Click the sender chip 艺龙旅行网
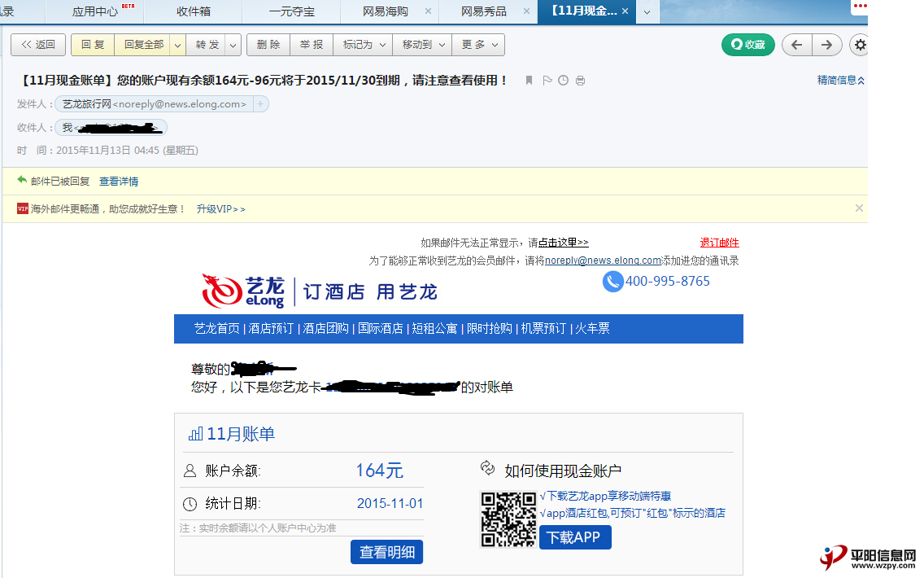 point(155,104)
